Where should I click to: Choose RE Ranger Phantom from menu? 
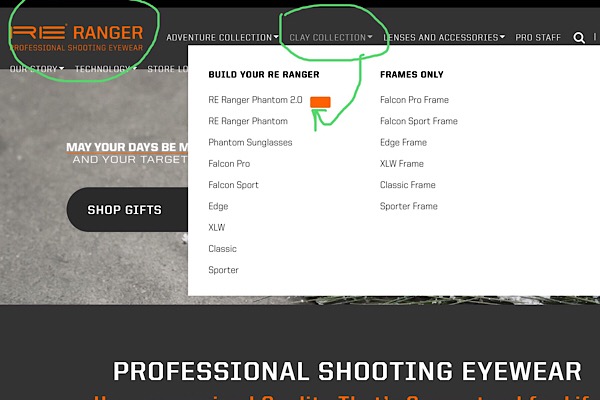coord(248,121)
